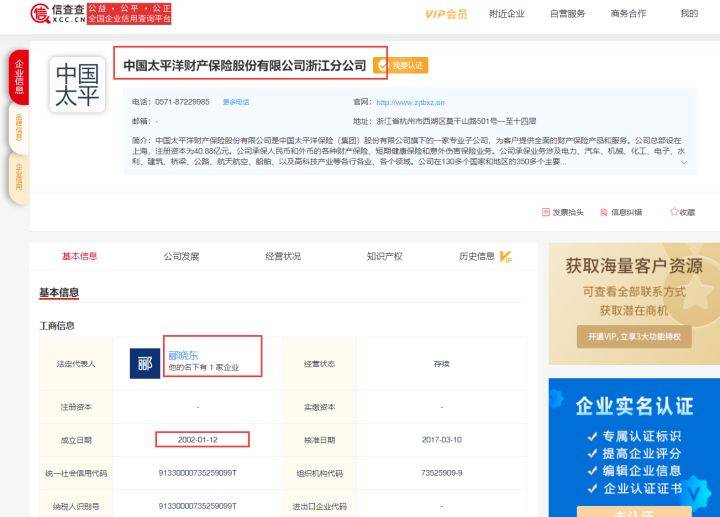Click the legal representative avatar 郦
This screenshot has height=517, width=720.
pos(145,363)
